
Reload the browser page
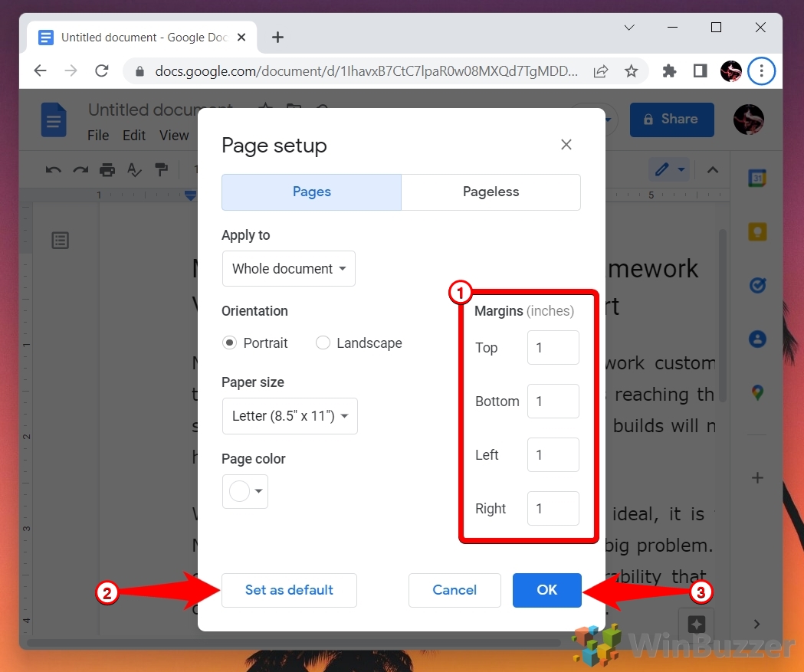(x=102, y=70)
